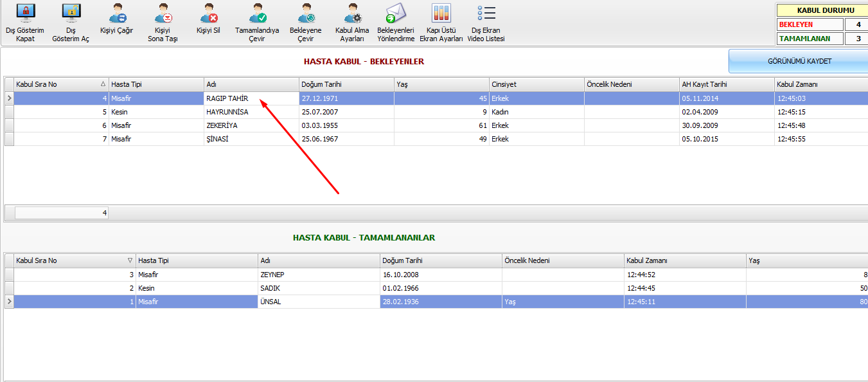The height and width of the screenshot is (382, 868).
Task: Open Kapı Üstü Ekran Ayarları
Action: (441, 14)
